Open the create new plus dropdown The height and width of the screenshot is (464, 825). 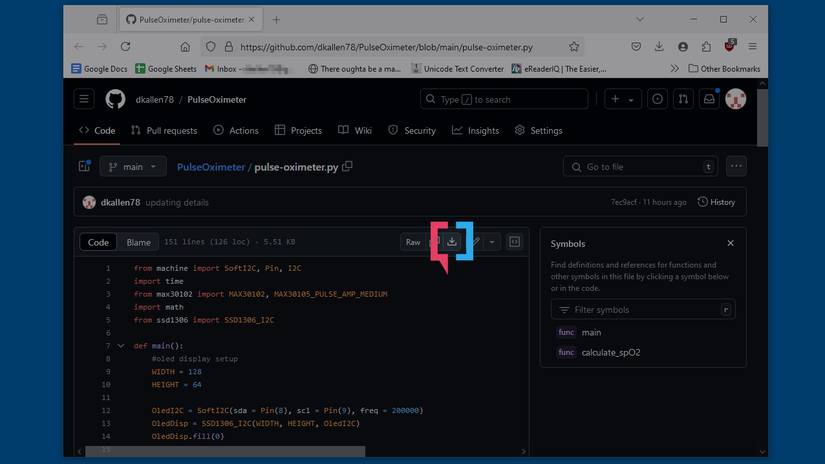pos(622,99)
